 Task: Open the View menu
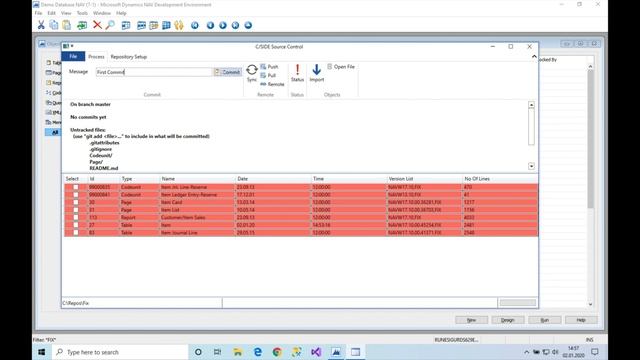pos(66,13)
